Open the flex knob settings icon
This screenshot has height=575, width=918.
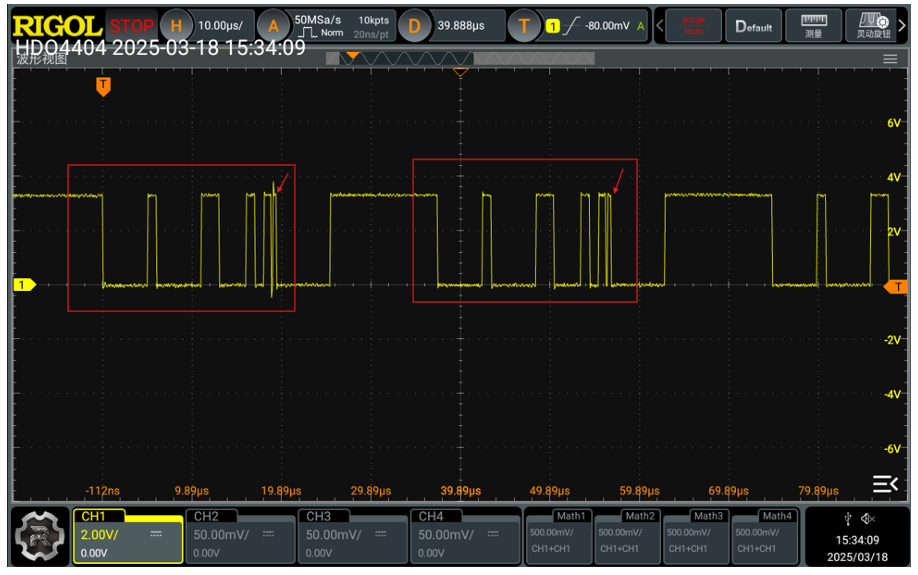(x=868, y=25)
